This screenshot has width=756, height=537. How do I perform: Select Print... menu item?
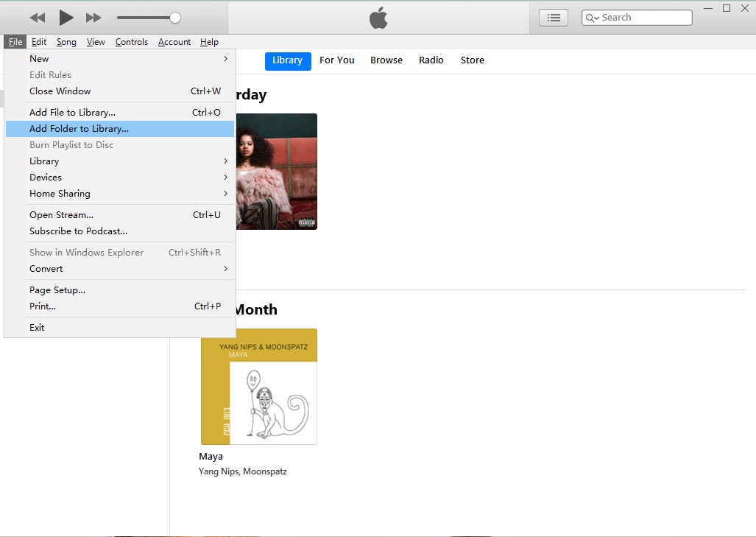120,306
